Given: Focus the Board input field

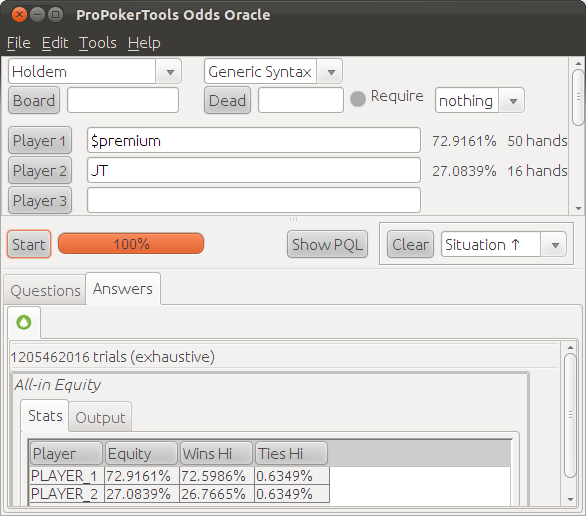Looking at the screenshot, I should pyautogui.click(x=123, y=100).
